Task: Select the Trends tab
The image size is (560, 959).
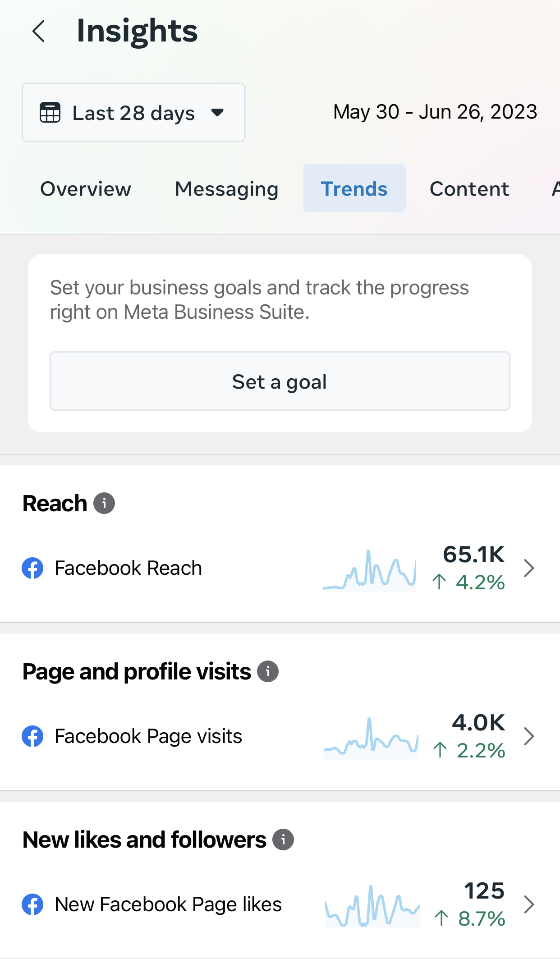Action: tap(354, 189)
